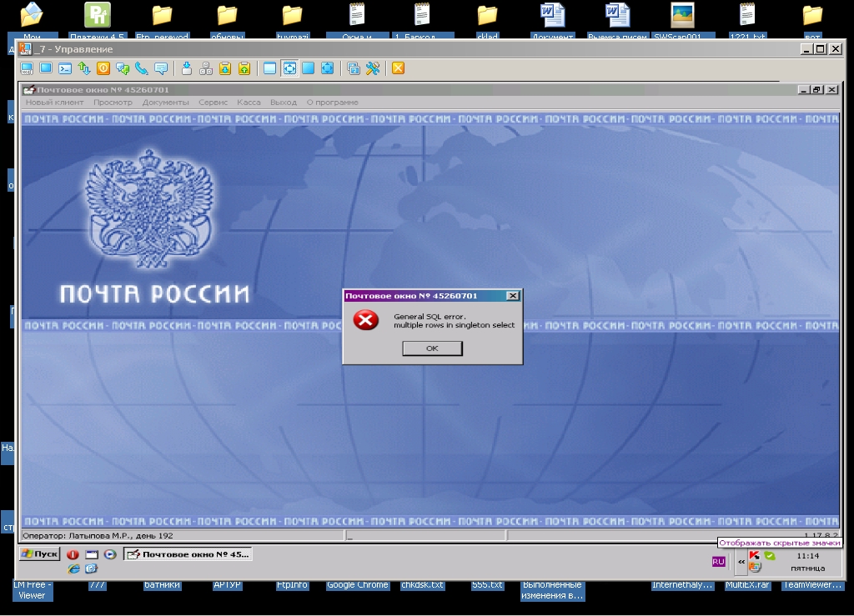
Task: Click the blue down-arrow key send icon
Action: 187,68
